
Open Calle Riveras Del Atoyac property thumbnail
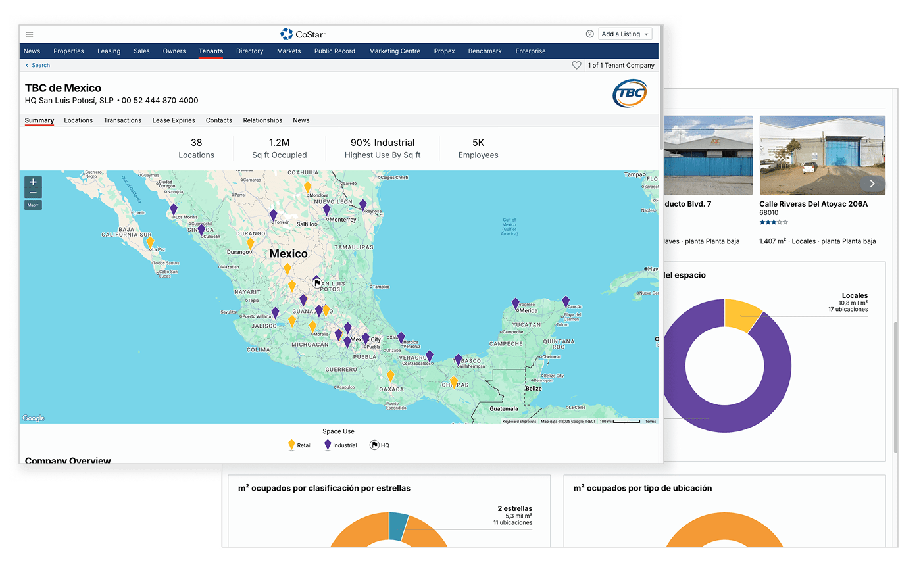[x=822, y=155]
